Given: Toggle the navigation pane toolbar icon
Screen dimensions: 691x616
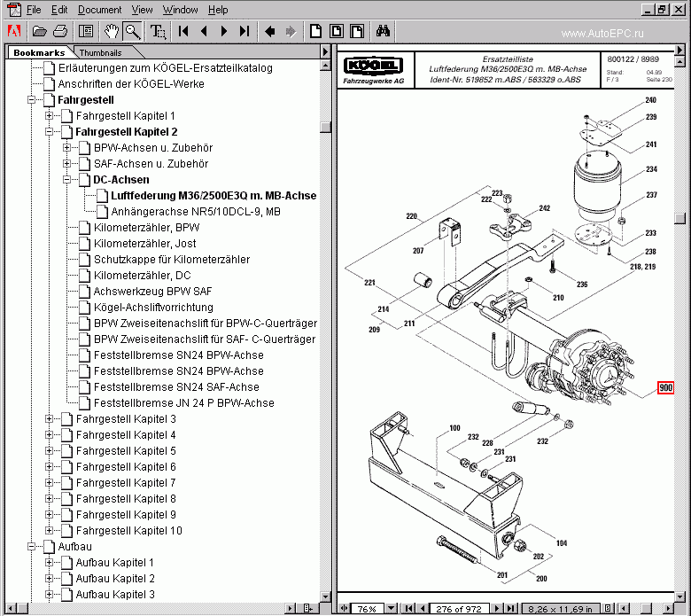Looking at the screenshot, I should 86,31.
